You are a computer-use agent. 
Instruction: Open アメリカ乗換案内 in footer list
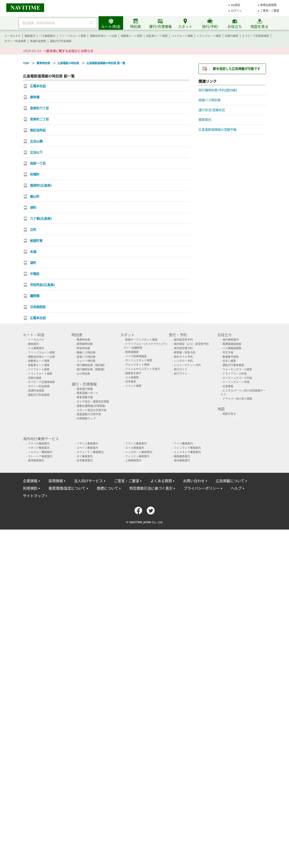tap(39, 443)
